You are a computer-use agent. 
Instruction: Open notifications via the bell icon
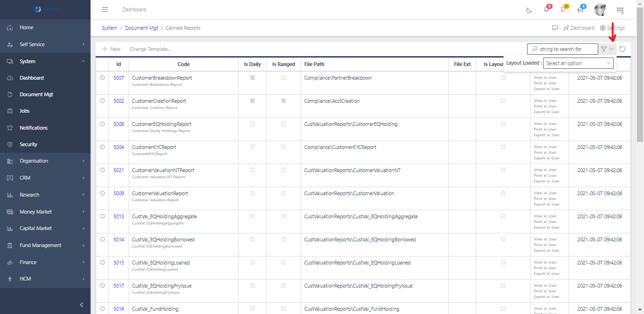(x=545, y=9)
